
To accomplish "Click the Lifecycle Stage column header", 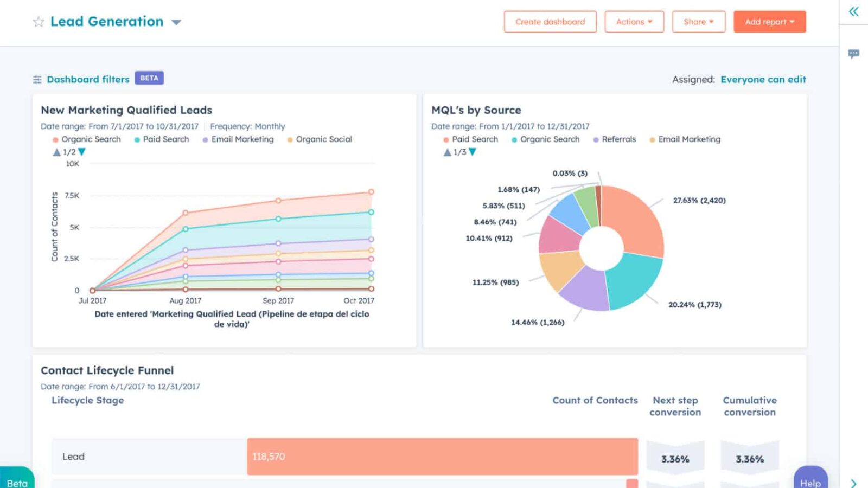I will click(x=88, y=400).
